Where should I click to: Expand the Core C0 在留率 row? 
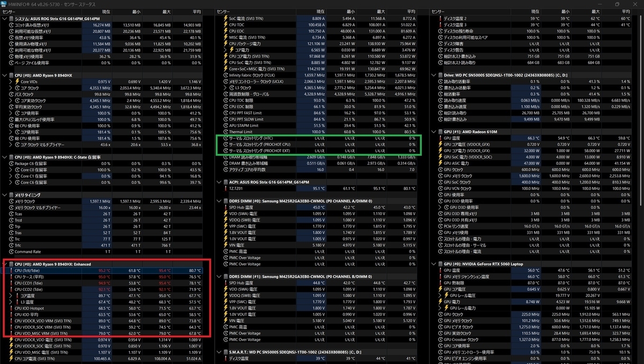[11, 170]
